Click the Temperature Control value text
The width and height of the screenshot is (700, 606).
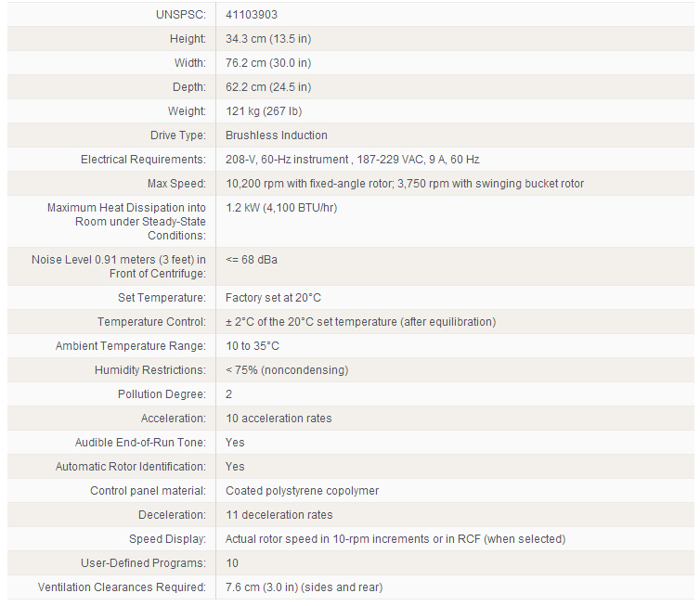(360, 322)
